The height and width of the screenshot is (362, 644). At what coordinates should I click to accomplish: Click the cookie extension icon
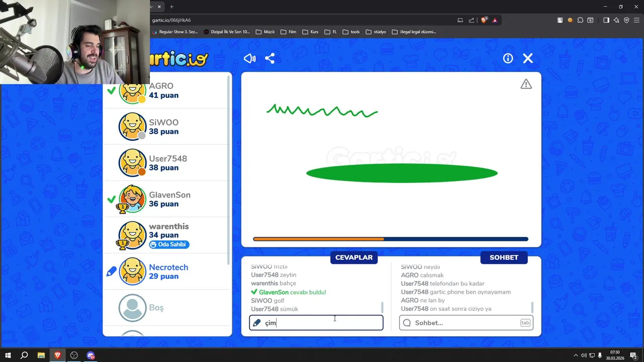570,20
